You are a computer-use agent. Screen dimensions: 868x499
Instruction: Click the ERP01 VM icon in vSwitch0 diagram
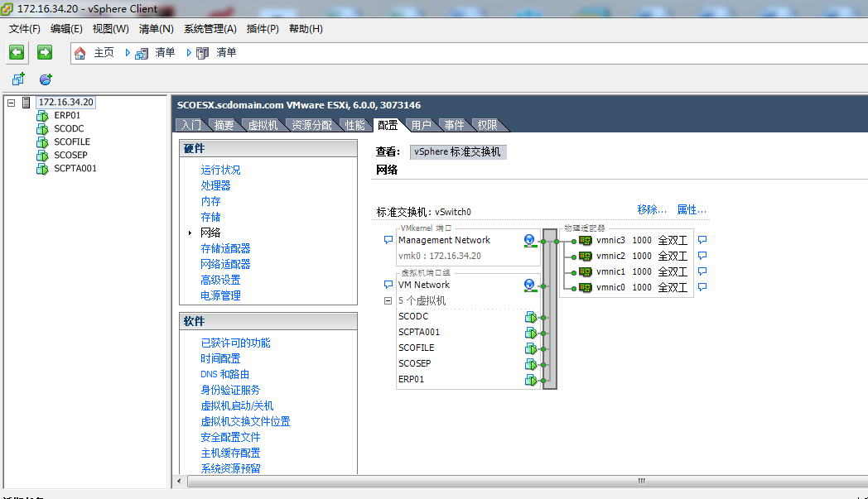531,380
